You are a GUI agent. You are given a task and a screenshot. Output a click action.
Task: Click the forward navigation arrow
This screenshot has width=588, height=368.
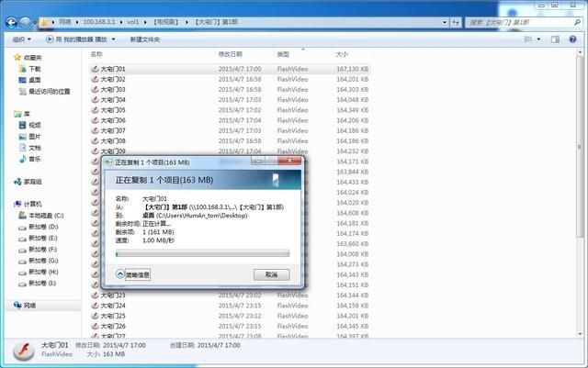pyautogui.click(x=26, y=23)
